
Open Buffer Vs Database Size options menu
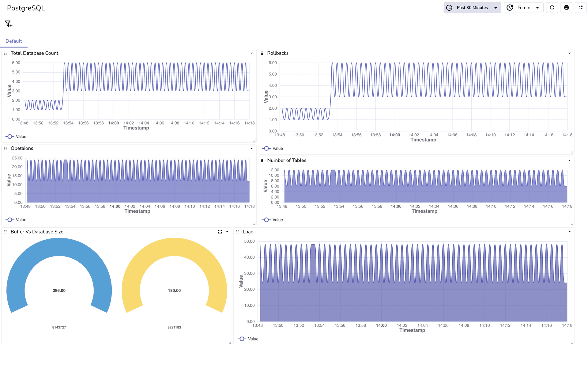[x=227, y=232]
